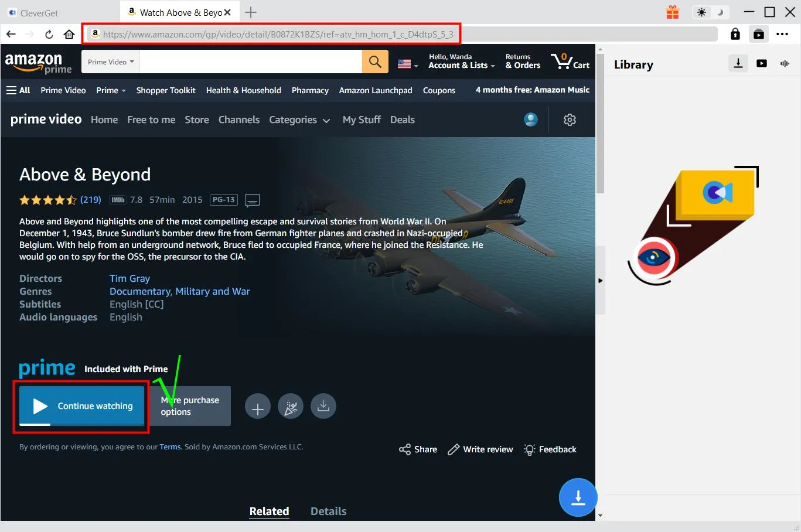Click the Watch Party icon
This screenshot has height=532, width=801.
(291, 407)
